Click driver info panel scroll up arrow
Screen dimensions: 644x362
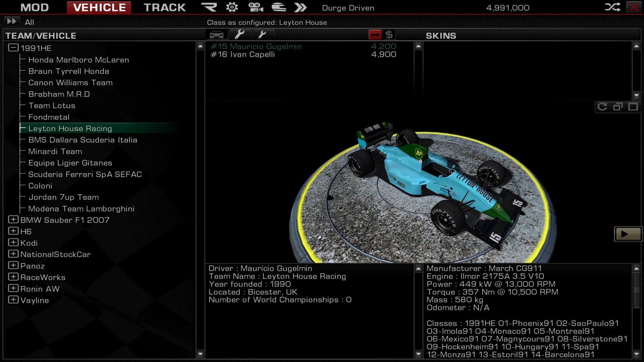pyautogui.click(x=418, y=268)
